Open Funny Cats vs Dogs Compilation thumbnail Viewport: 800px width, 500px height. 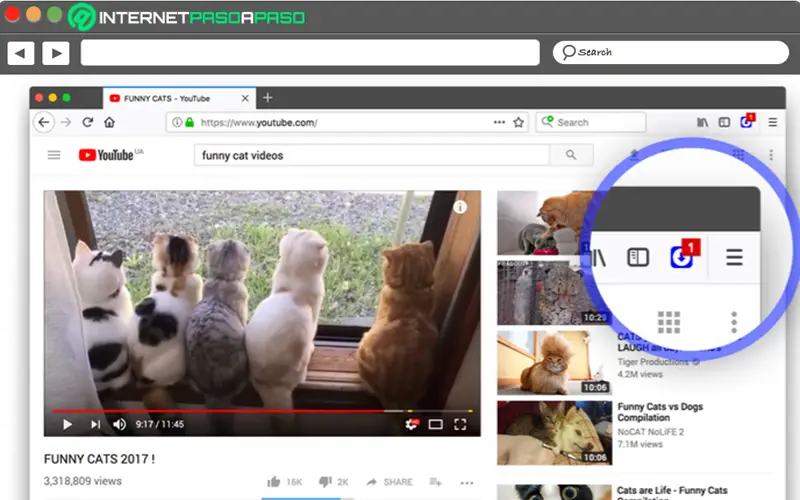tap(555, 433)
